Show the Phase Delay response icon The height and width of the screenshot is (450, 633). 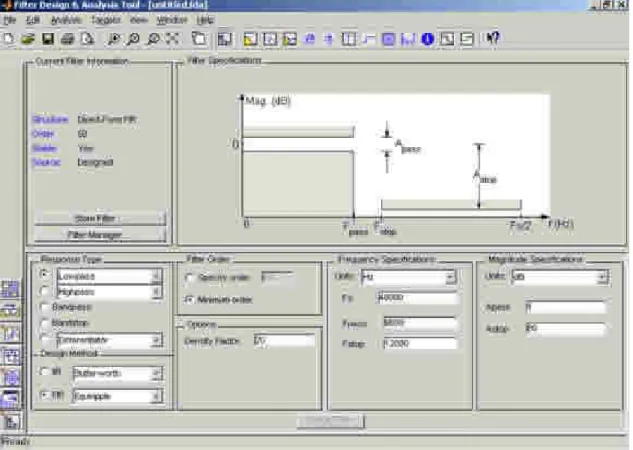coord(329,39)
